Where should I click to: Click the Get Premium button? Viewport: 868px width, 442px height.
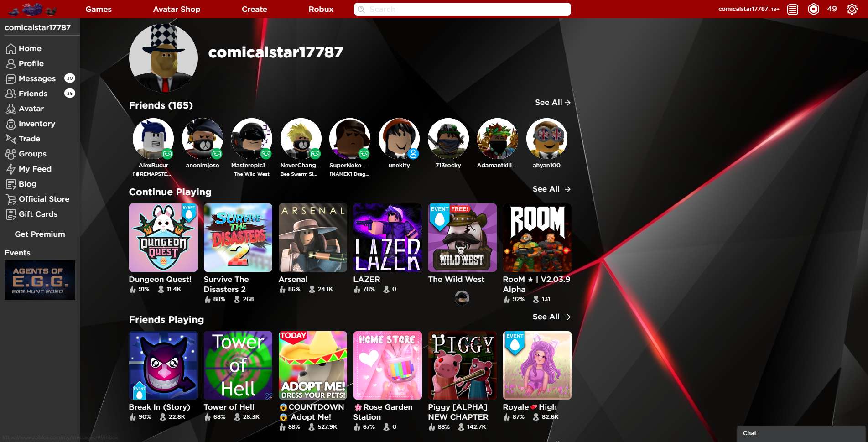coord(40,234)
